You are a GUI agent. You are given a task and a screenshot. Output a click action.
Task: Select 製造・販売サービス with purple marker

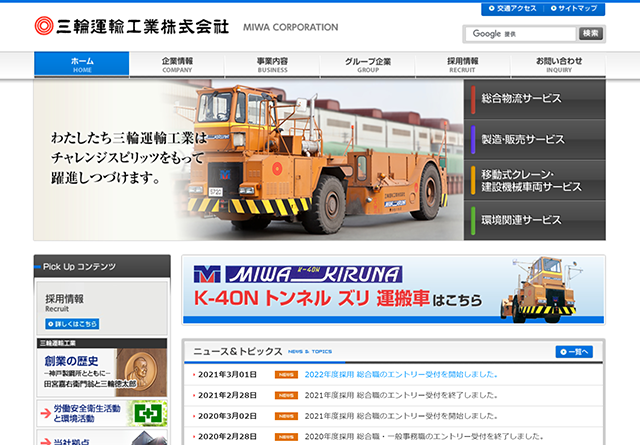(x=535, y=139)
